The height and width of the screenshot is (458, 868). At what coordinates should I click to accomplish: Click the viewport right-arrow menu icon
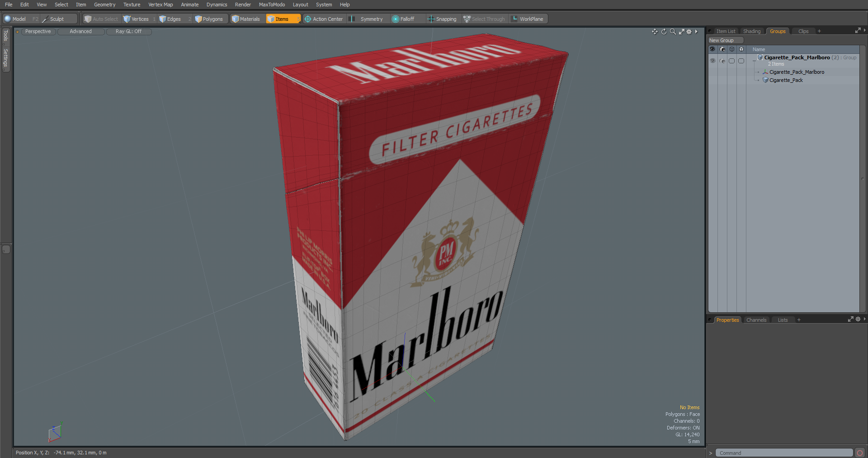(x=696, y=32)
